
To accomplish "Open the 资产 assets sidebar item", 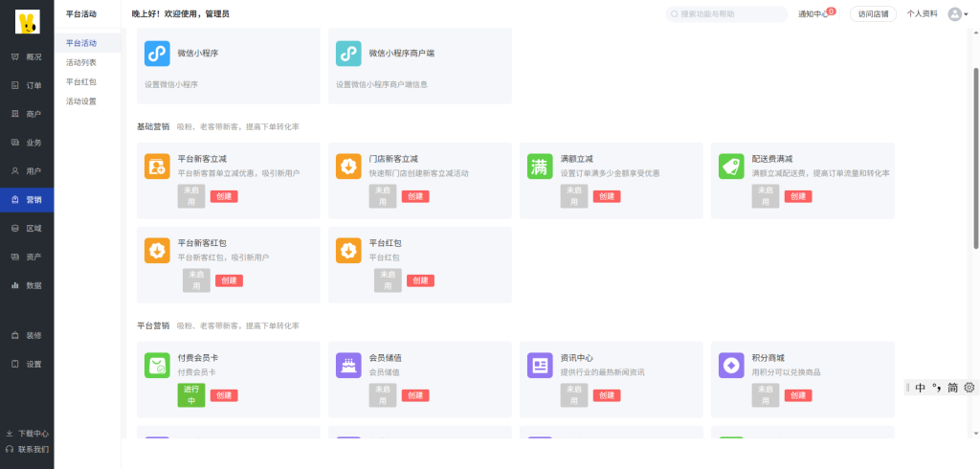I will (27, 257).
